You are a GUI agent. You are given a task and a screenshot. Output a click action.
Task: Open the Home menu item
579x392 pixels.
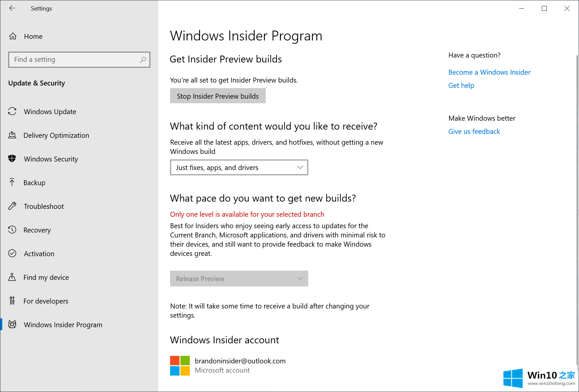tap(79, 36)
